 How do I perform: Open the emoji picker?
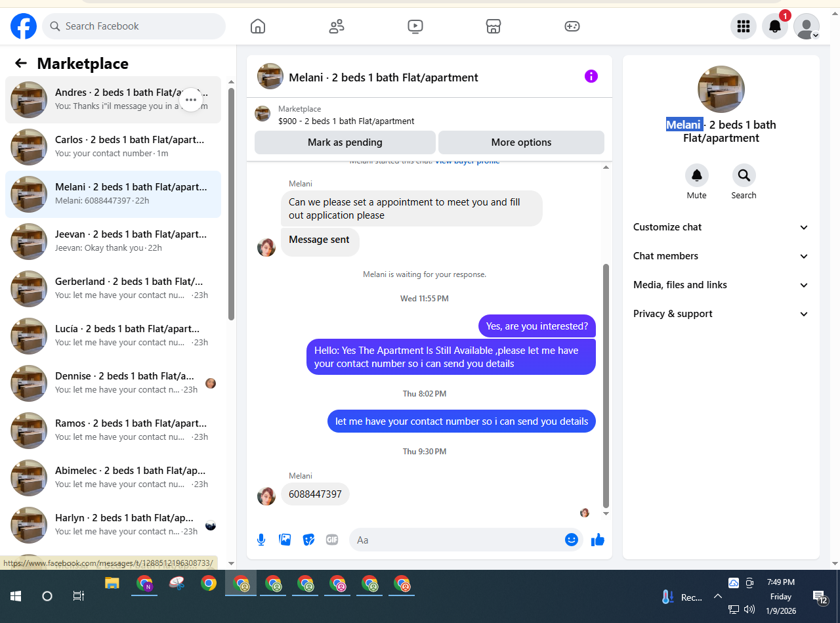pos(572,540)
